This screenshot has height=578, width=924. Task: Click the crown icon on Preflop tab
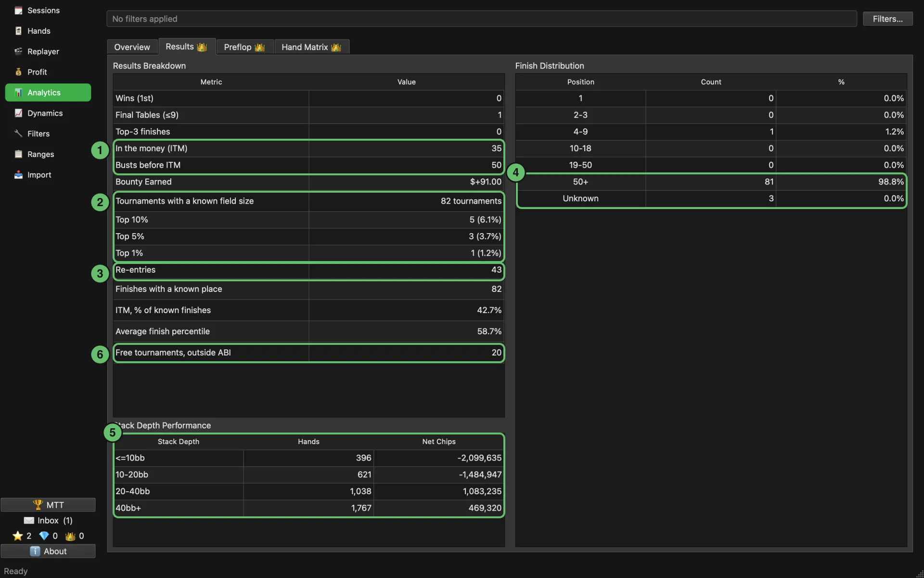(259, 47)
